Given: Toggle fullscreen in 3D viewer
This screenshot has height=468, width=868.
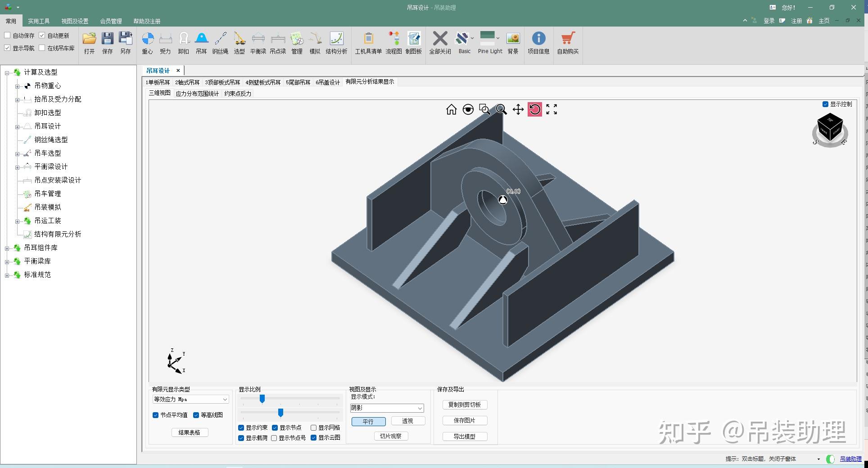Looking at the screenshot, I should (552, 109).
